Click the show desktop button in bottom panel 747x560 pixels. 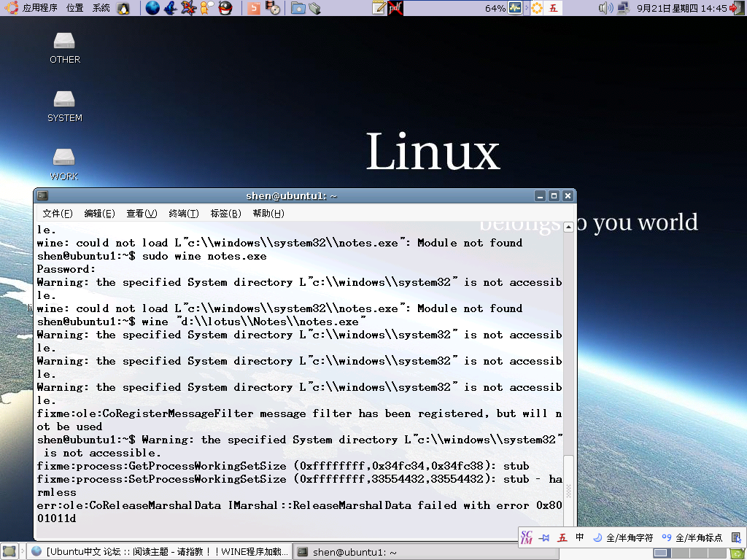[9, 551]
